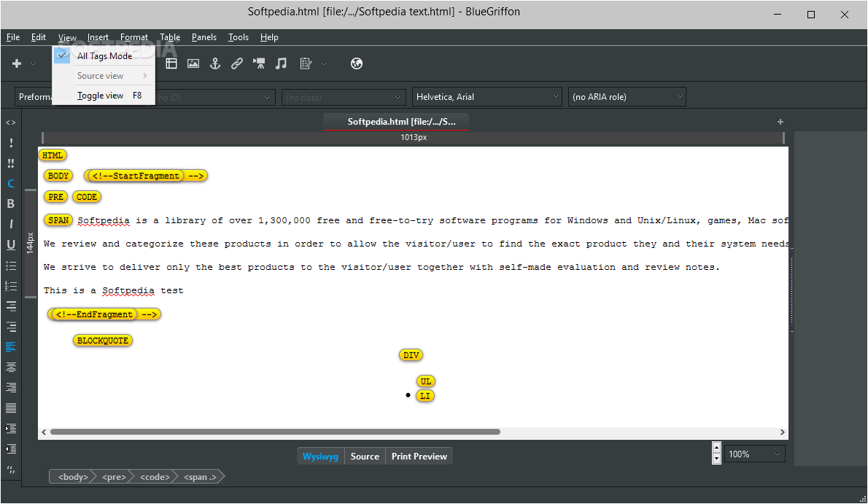Click the definition description icon
The image size is (868, 504).
10,327
